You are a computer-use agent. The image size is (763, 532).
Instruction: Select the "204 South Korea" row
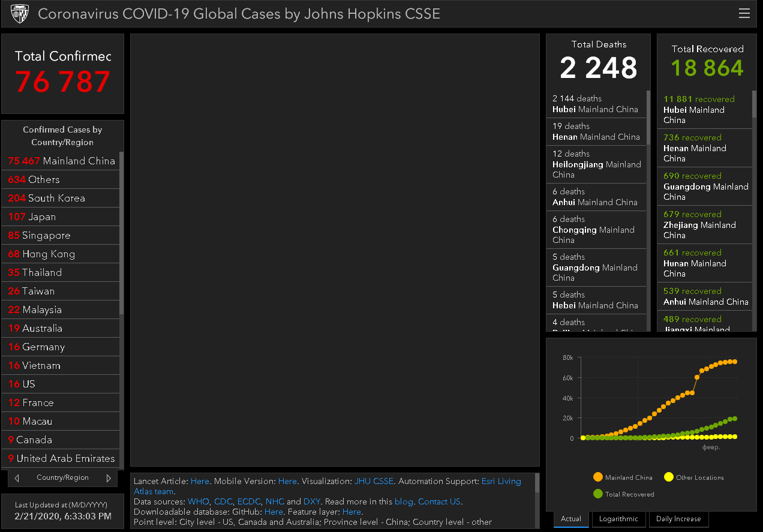(x=61, y=198)
